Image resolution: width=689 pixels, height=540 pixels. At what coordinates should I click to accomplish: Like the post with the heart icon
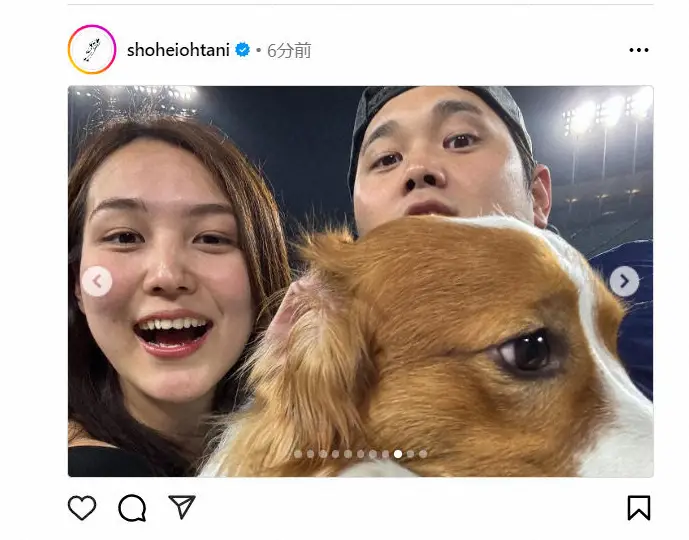click(x=82, y=507)
